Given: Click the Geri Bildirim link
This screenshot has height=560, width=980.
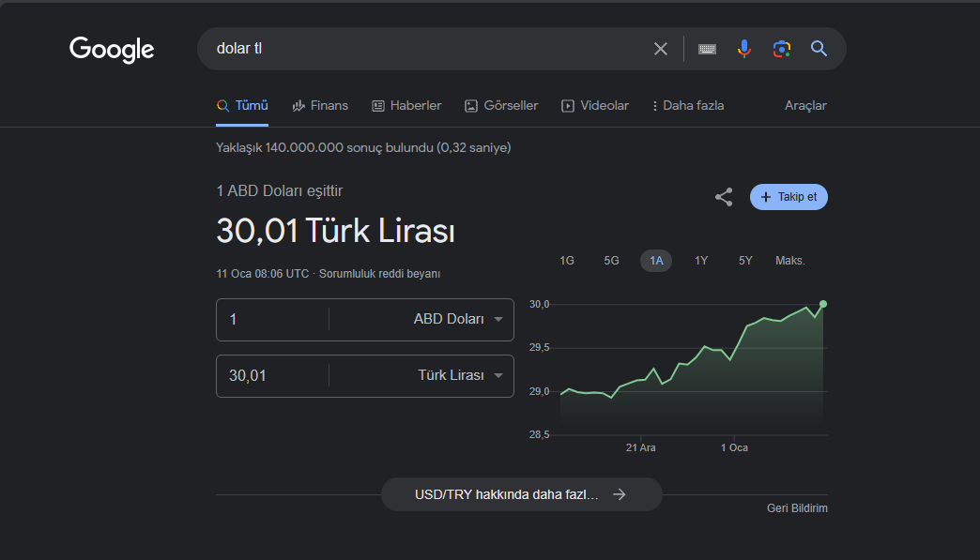Looking at the screenshot, I should [797, 508].
